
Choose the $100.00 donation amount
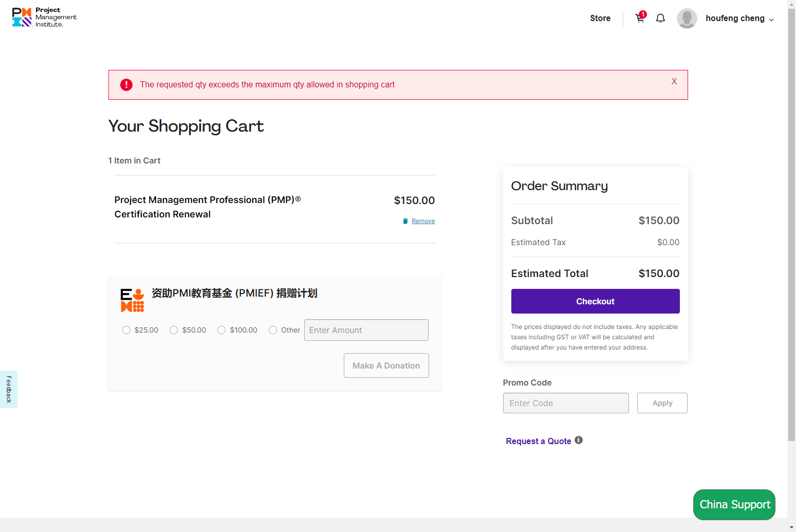(x=221, y=330)
